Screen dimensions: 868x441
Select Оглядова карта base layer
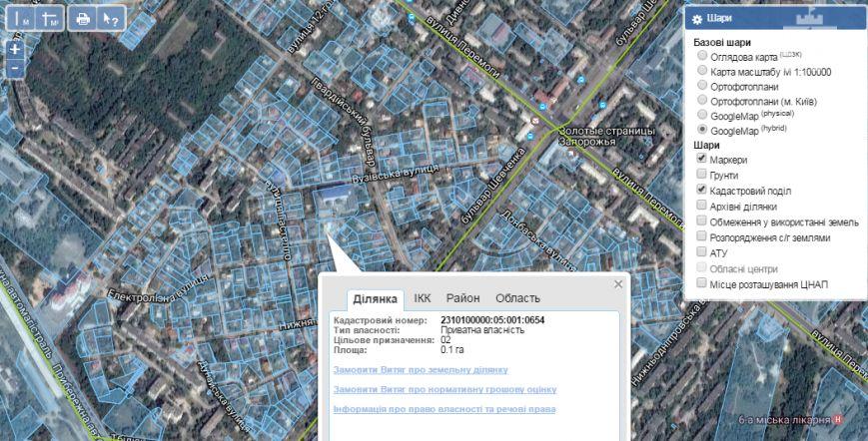pos(702,57)
